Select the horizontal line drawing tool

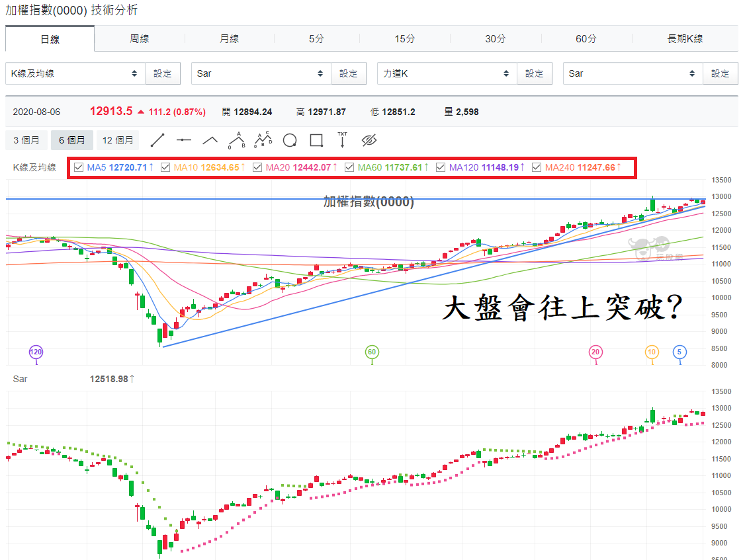click(183, 140)
